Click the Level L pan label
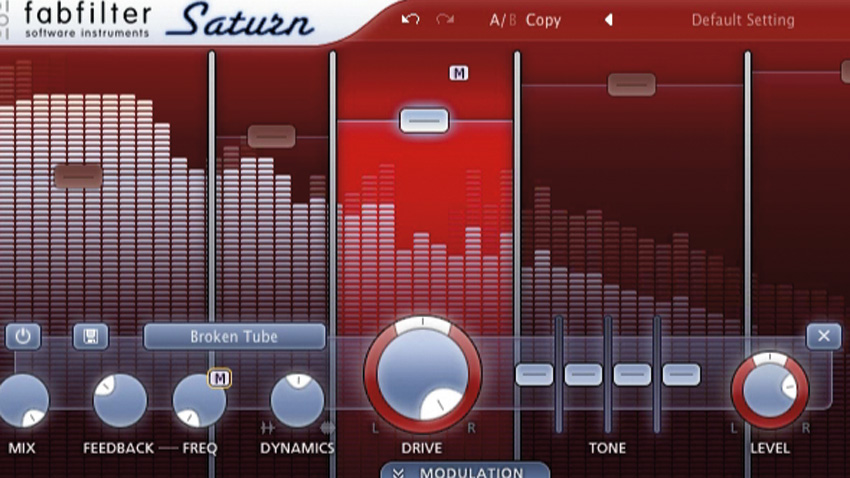The height and width of the screenshot is (478, 850). pyautogui.click(x=734, y=428)
